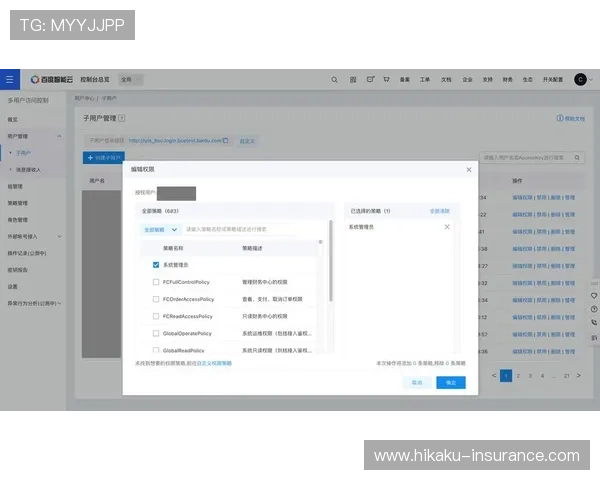
Task: Open the 全部策略 filter dropdown
Action: pyautogui.click(x=160, y=230)
